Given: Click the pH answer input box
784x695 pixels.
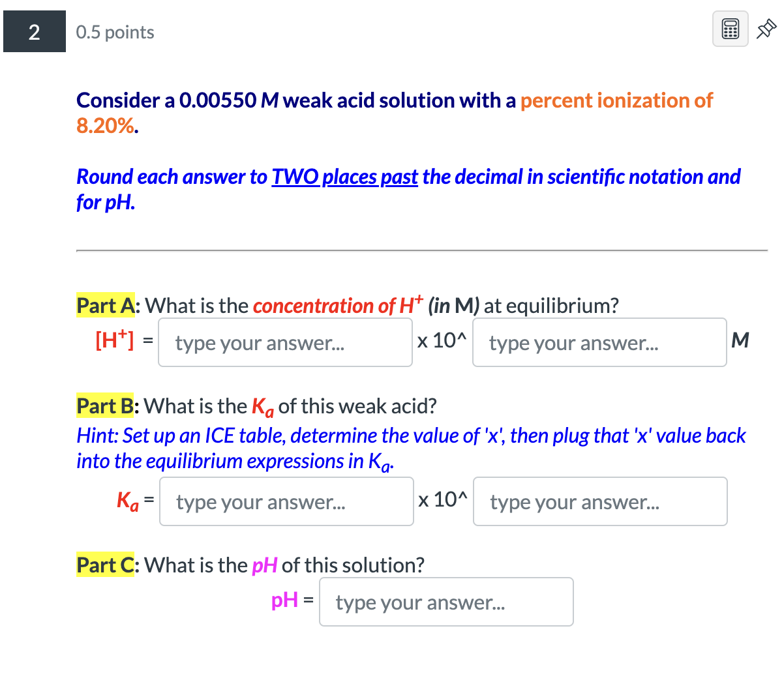Looking at the screenshot, I should pos(445,602).
